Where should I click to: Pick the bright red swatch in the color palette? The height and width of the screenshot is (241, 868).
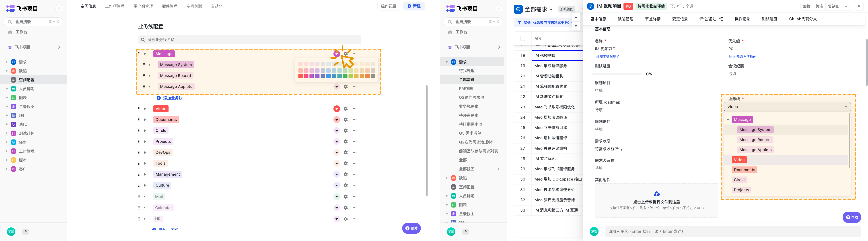(x=301, y=76)
